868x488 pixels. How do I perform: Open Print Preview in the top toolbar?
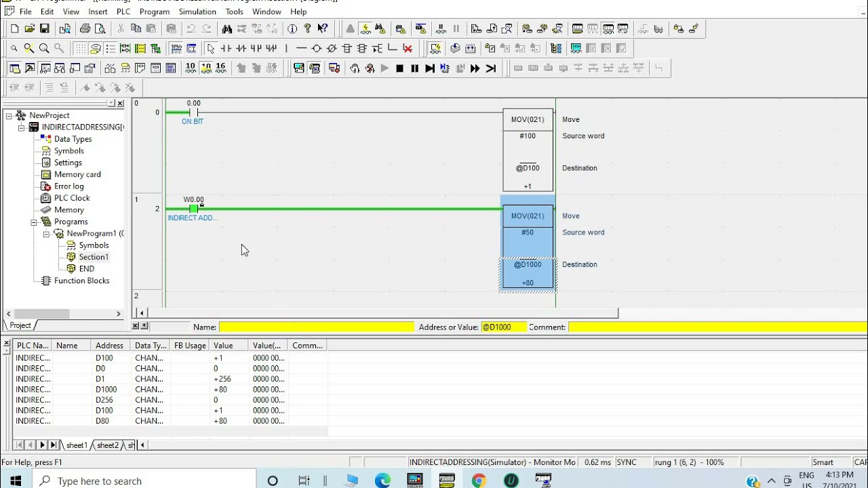[x=100, y=28]
